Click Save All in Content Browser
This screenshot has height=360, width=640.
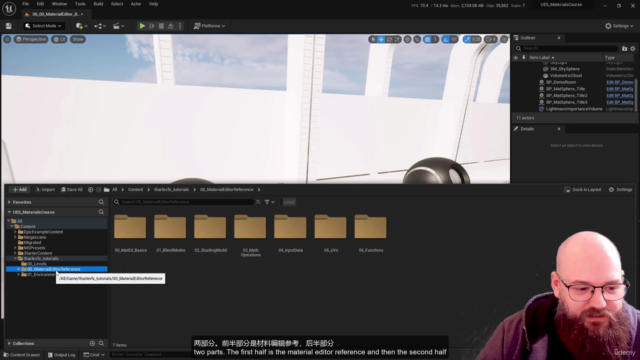click(x=72, y=190)
